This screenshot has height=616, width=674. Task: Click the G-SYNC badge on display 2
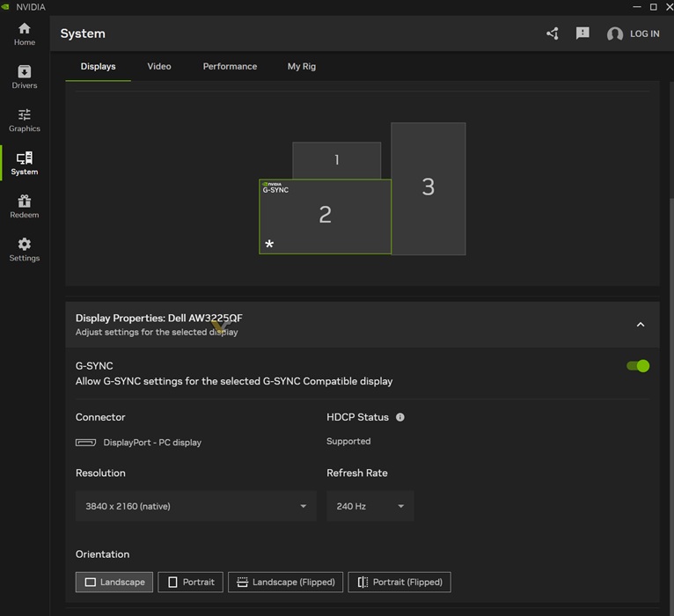[275, 187]
